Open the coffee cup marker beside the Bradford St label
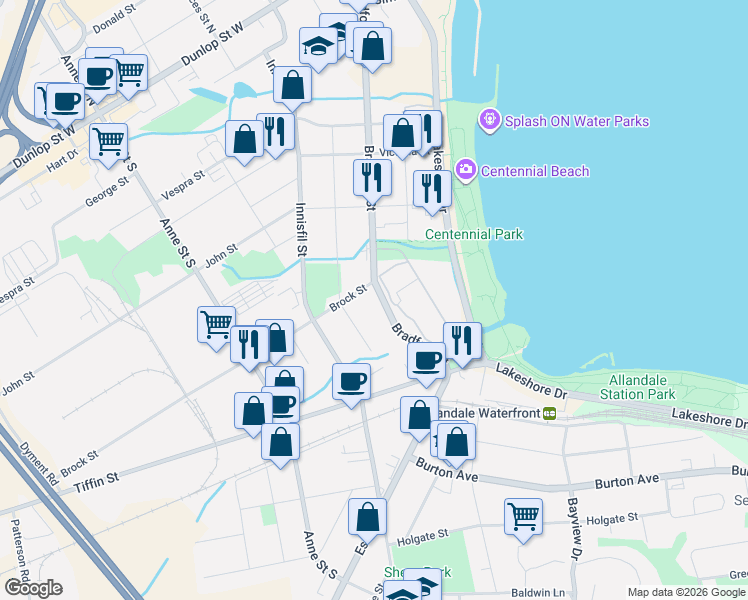The height and width of the screenshot is (600, 748). click(x=426, y=363)
